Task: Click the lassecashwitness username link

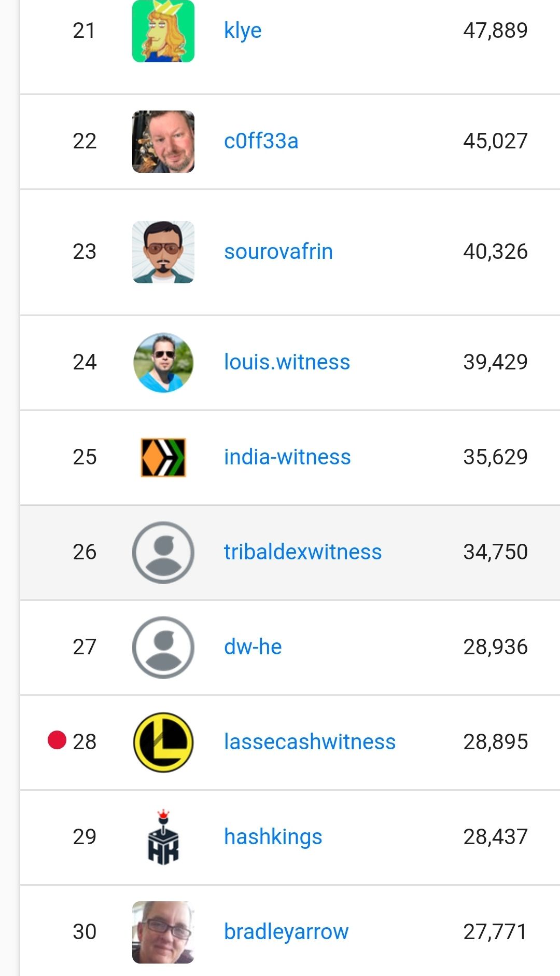Action: coord(310,742)
